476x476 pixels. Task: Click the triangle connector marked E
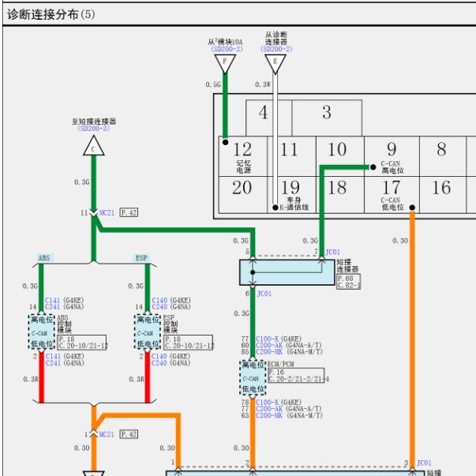pos(275,63)
